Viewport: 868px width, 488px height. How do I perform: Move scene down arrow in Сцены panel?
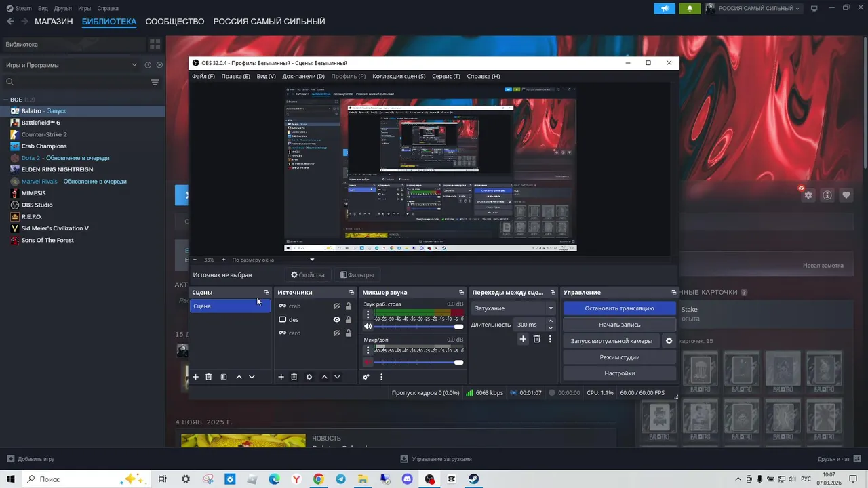pos(252,377)
